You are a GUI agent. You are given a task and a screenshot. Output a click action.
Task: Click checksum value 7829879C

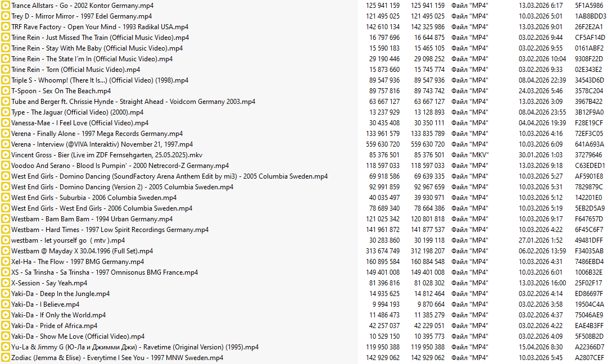click(x=589, y=187)
